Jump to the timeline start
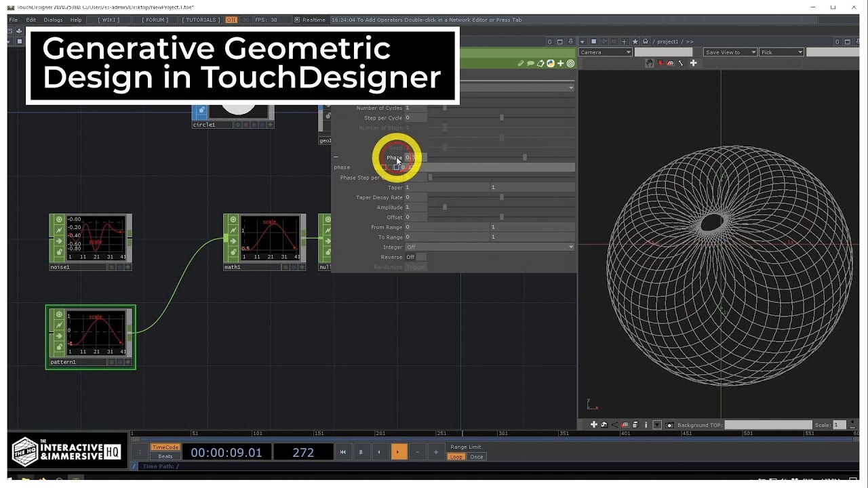 343,452
